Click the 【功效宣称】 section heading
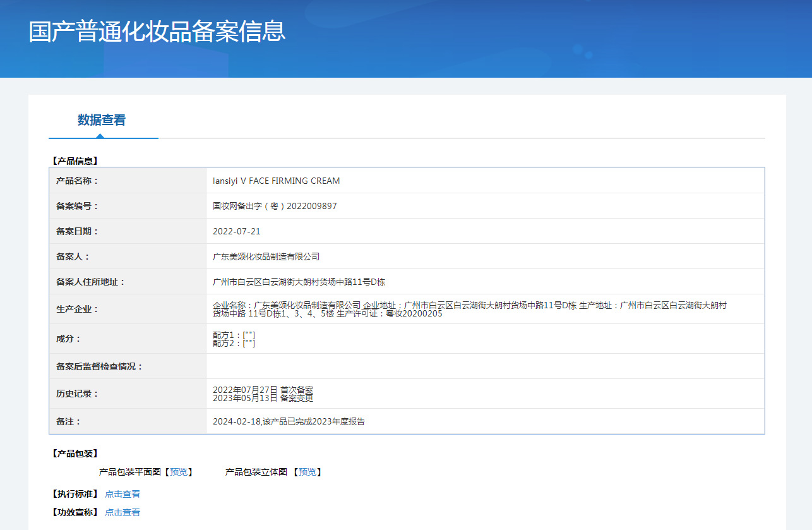The height and width of the screenshot is (530, 812). [x=75, y=512]
